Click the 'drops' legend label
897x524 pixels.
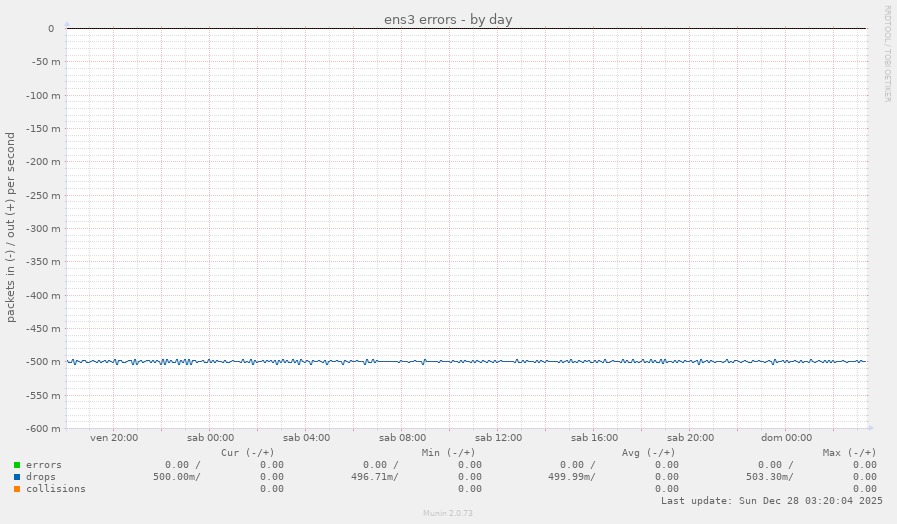41,477
